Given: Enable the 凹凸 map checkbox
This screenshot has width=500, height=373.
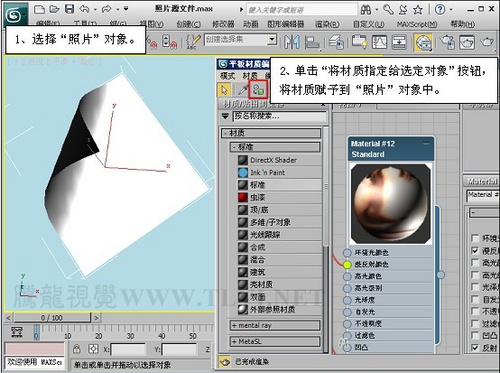Looking at the screenshot, I should [x=475, y=335].
